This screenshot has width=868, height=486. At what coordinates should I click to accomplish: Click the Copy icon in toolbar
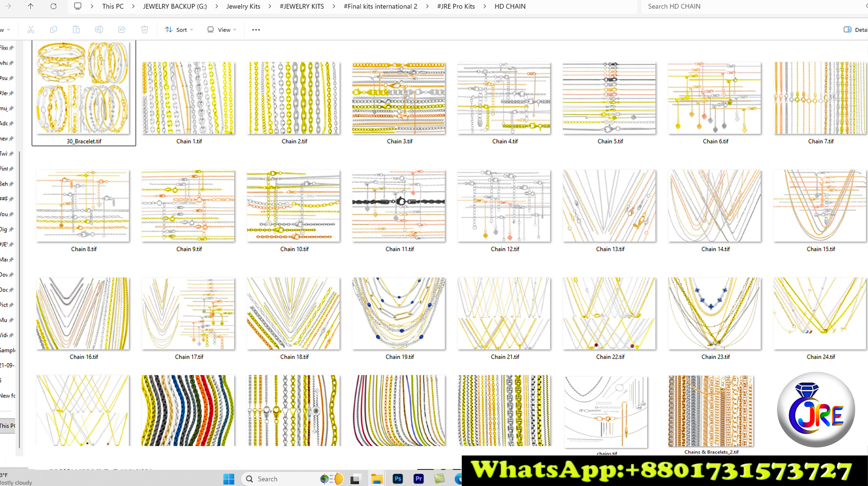[53, 30]
